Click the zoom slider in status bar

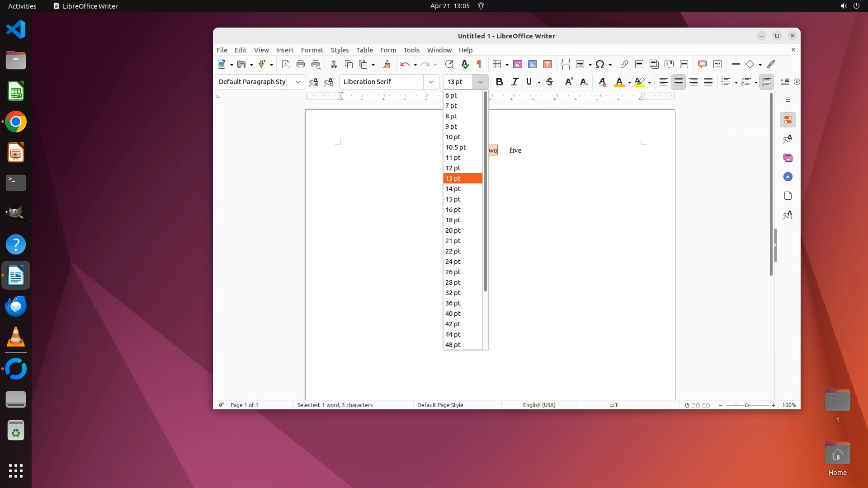point(747,405)
